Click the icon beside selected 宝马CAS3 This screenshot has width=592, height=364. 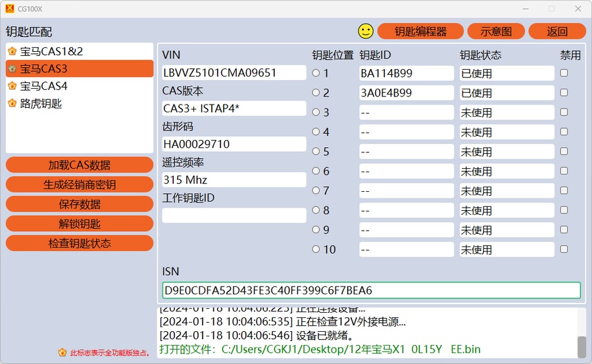coord(12,68)
